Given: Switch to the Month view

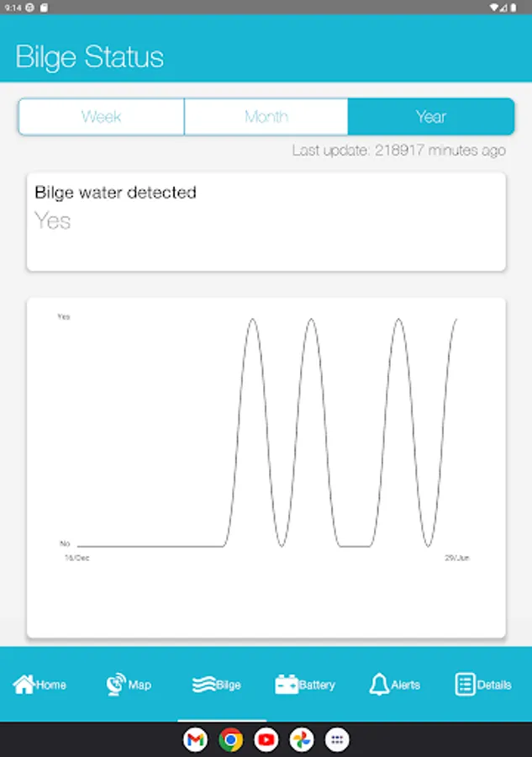Looking at the screenshot, I should (266, 117).
